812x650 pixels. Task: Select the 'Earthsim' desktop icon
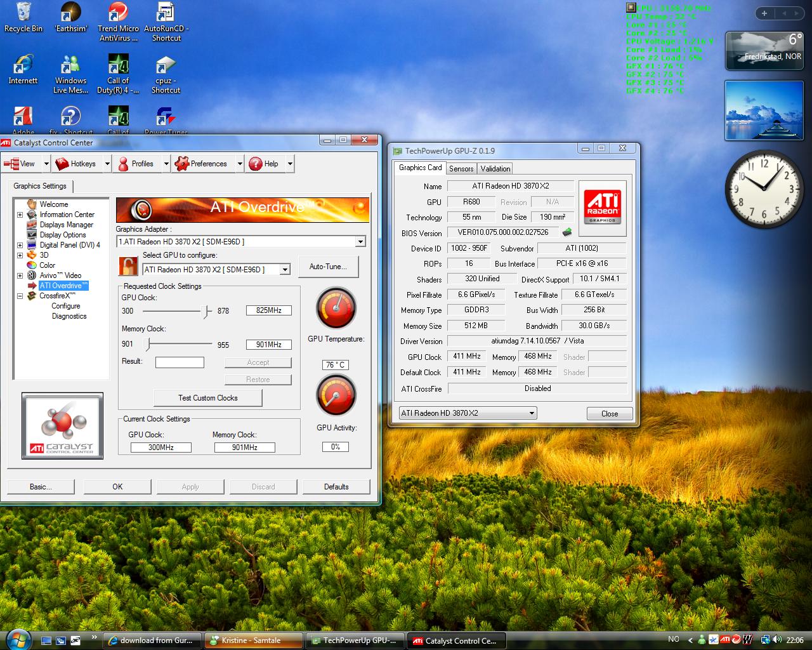[x=70, y=17]
